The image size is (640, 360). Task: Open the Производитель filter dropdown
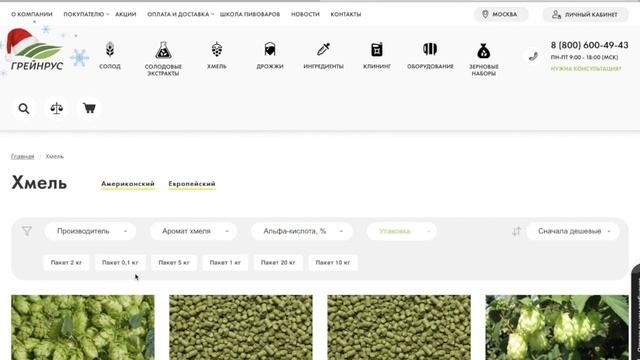click(x=90, y=231)
